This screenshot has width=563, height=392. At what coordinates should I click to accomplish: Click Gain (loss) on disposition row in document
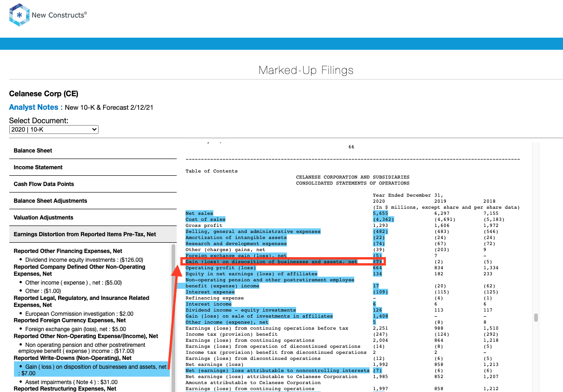coord(272,262)
